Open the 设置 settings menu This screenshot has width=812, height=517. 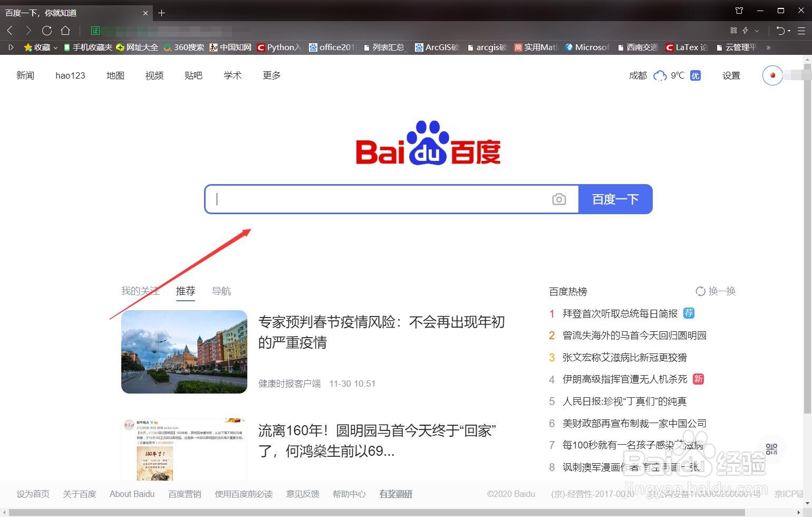731,75
